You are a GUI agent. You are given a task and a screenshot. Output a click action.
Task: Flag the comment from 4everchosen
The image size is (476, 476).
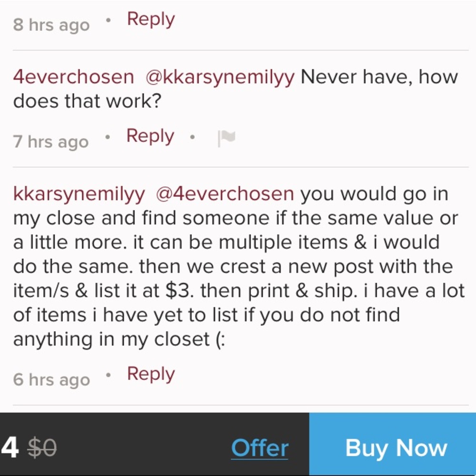click(x=226, y=139)
